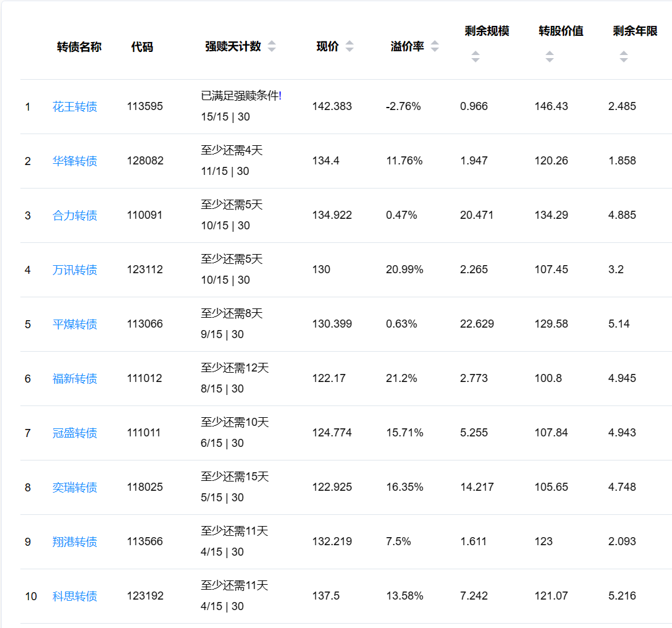This screenshot has height=628, width=672.
Task: Select the 平煤转债 link
Action: pyautogui.click(x=75, y=325)
